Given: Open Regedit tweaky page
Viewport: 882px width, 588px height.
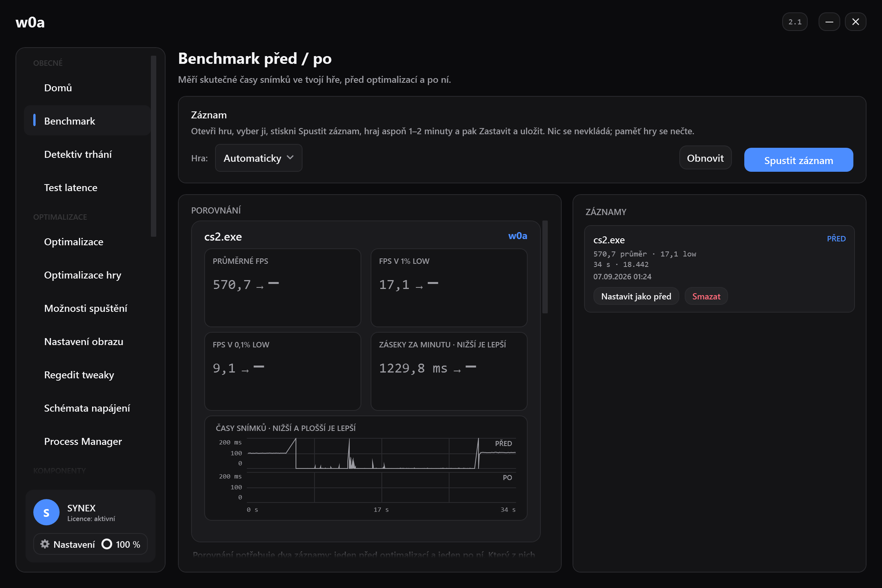Looking at the screenshot, I should (87, 375).
